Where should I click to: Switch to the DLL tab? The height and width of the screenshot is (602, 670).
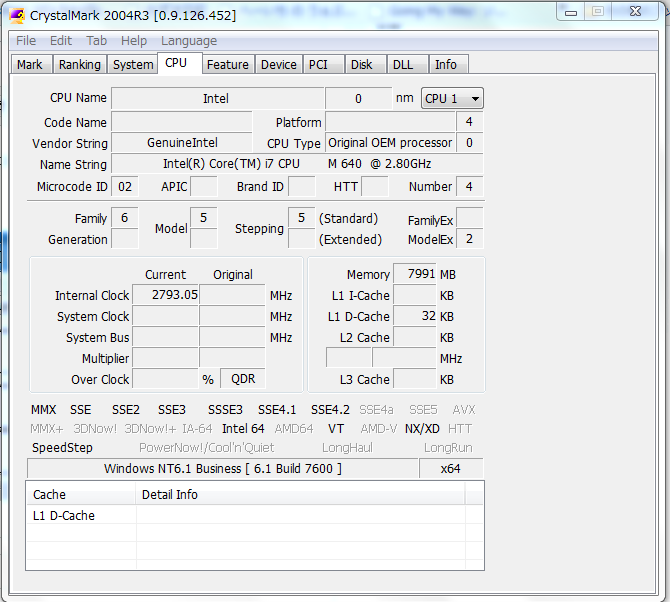coord(402,65)
